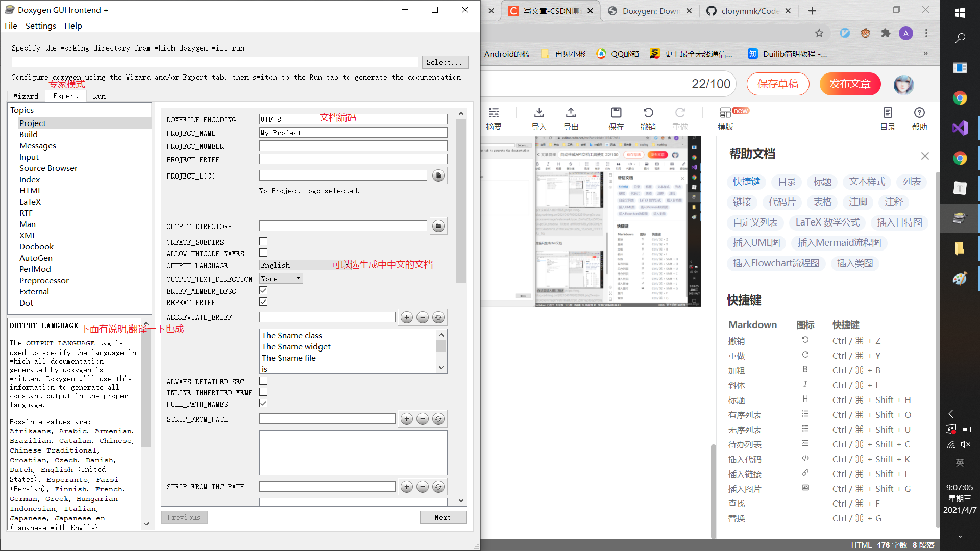The height and width of the screenshot is (551, 980).
Task: Click the Next button
Action: 443,517
